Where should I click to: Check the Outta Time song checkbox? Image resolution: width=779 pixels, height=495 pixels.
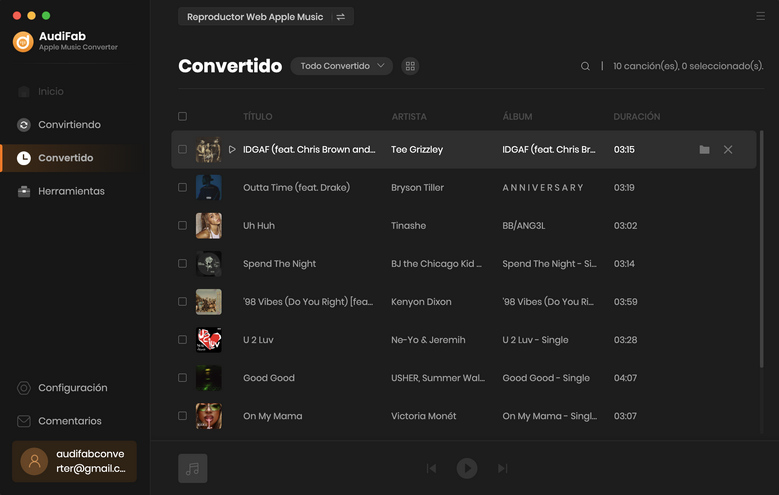pyautogui.click(x=182, y=187)
